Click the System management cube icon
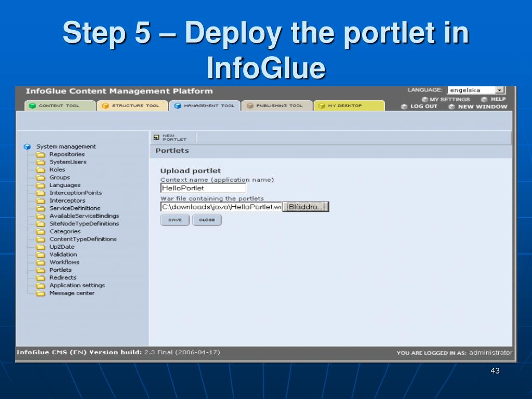This screenshot has width=532, height=399. point(28,147)
